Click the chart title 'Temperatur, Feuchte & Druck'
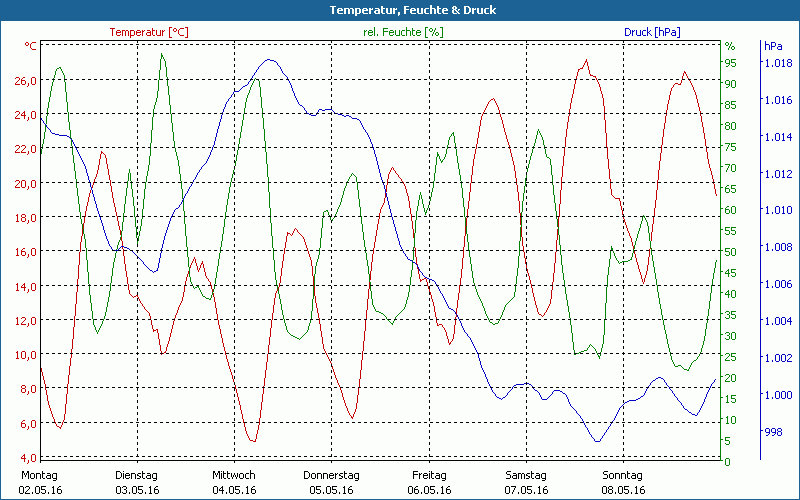Image resolution: width=800 pixels, height=500 pixels. tap(399, 10)
